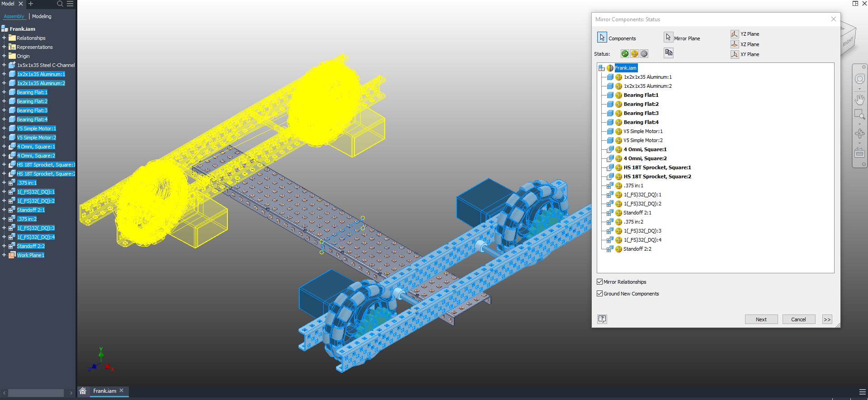Open the browser search magnifier icon
Image resolution: width=868 pixels, height=400 pixels.
(x=60, y=4)
